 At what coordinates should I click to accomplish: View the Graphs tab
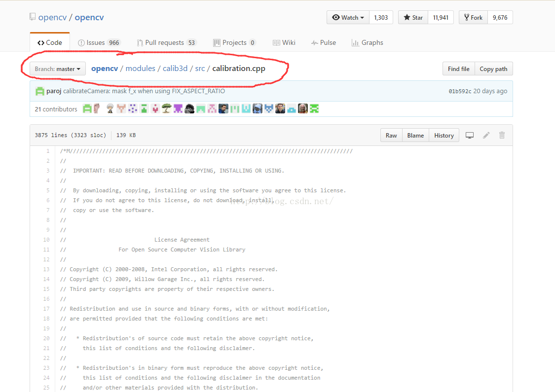pos(367,42)
